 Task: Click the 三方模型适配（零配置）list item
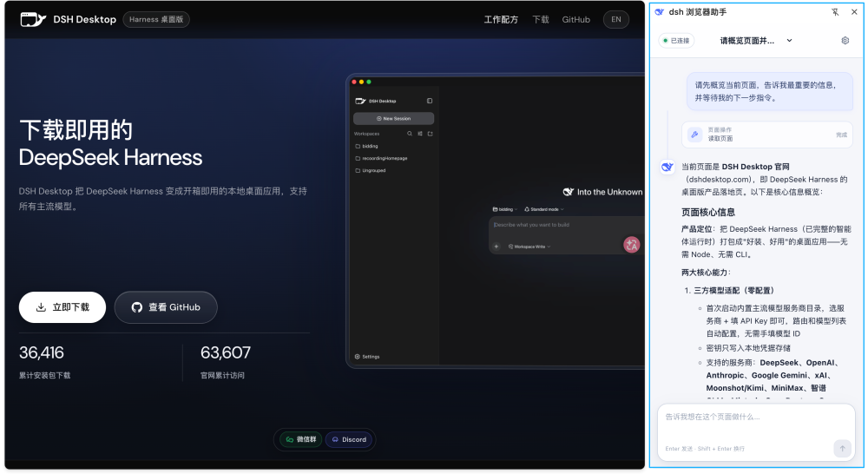[x=736, y=291]
